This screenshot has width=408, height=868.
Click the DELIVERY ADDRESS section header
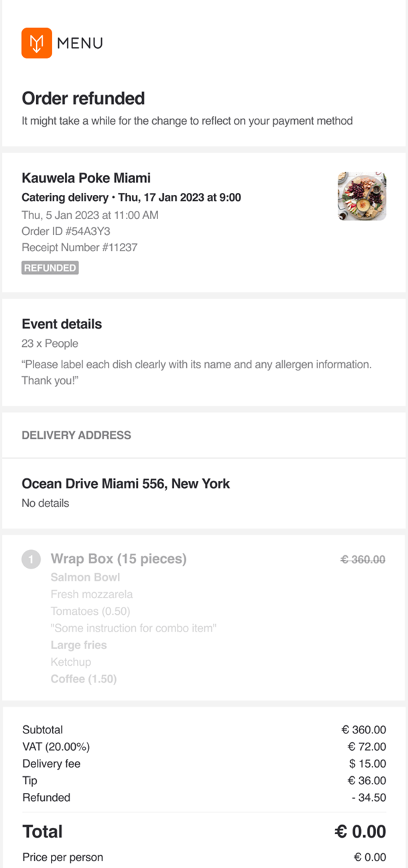point(76,435)
